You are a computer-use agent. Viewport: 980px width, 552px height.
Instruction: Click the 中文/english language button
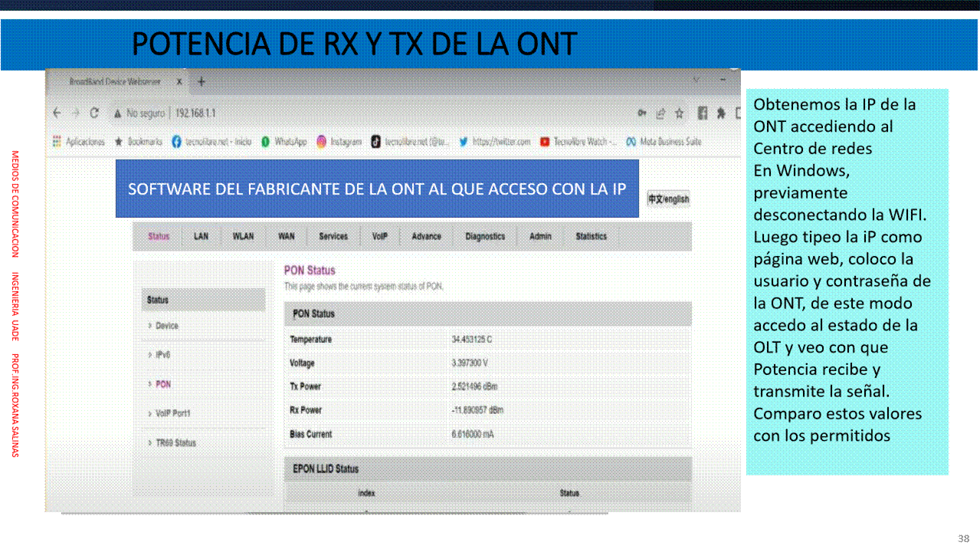pos(668,199)
